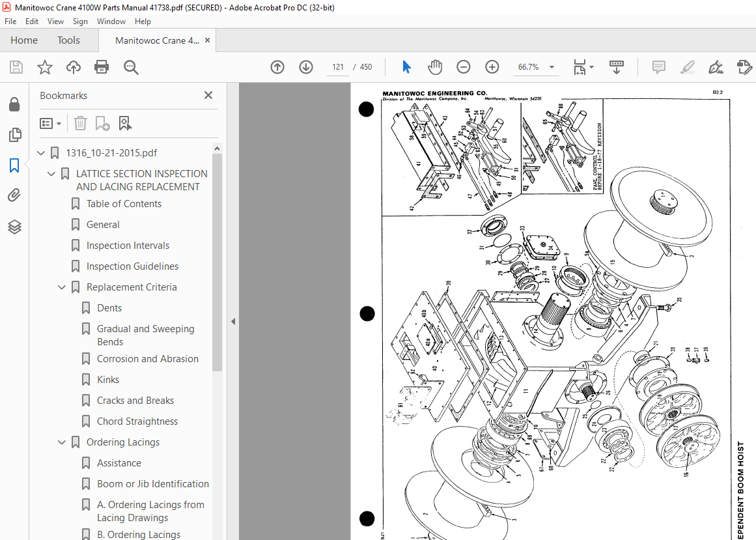Click the upload to cloud icon

point(74,67)
